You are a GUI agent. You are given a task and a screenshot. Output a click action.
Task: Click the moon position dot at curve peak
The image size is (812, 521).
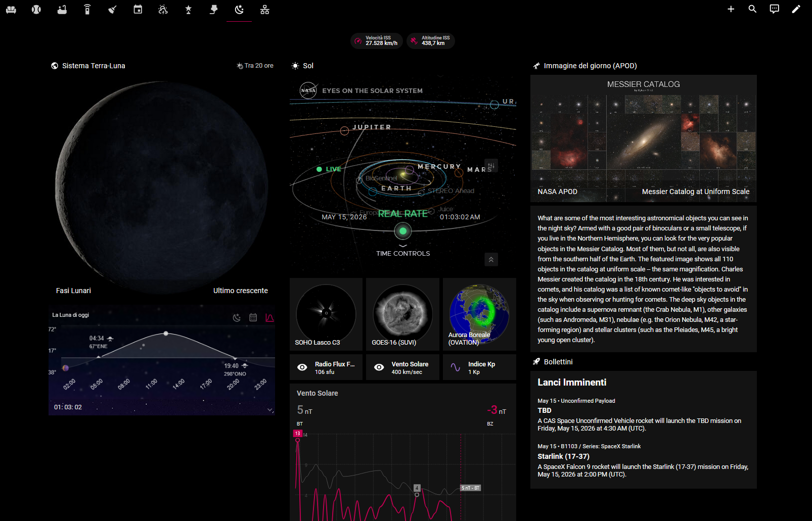pyautogui.click(x=166, y=334)
